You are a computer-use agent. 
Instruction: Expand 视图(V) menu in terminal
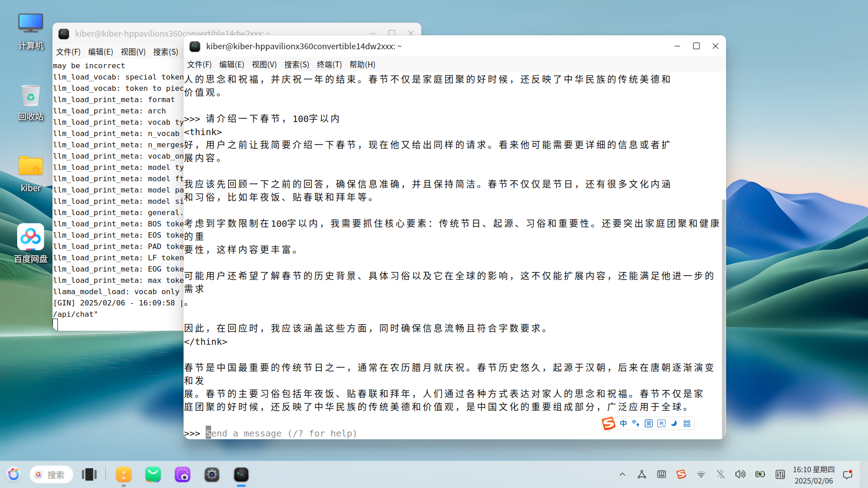pos(264,64)
